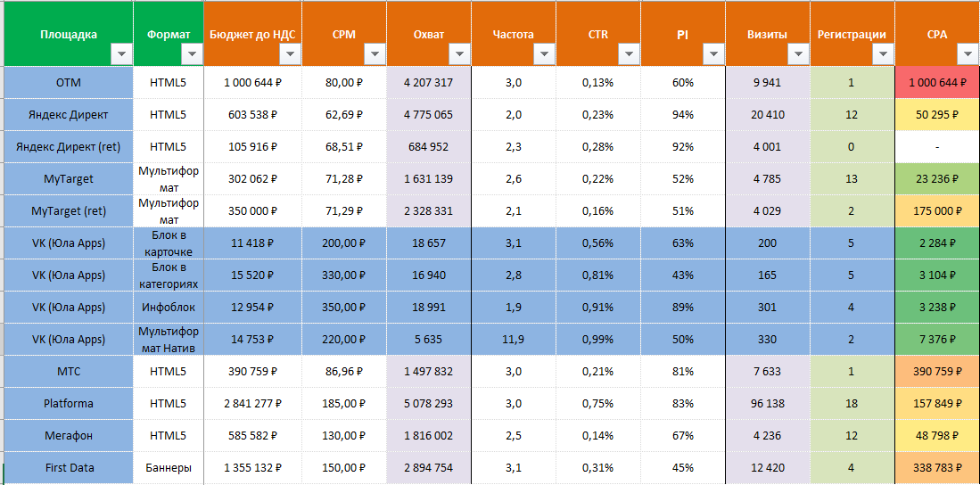
Task: Open the Частота column filter dropdown
Action: (x=542, y=54)
